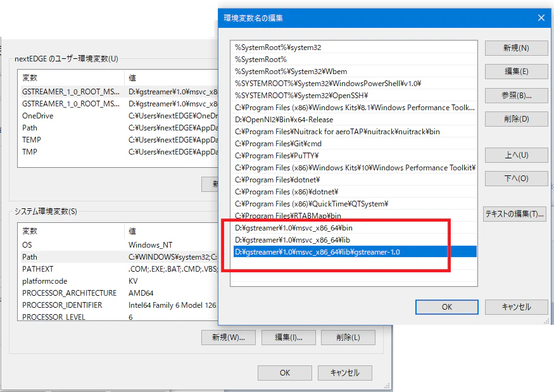
Task: Select the TEMP user variable row
Action: [120, 140]
